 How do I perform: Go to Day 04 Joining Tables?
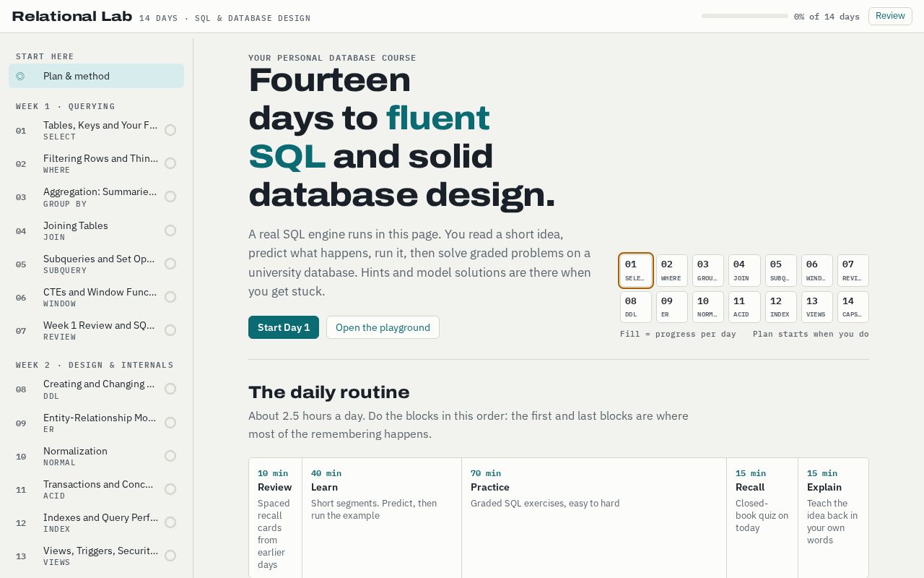[x=96, y=230]
